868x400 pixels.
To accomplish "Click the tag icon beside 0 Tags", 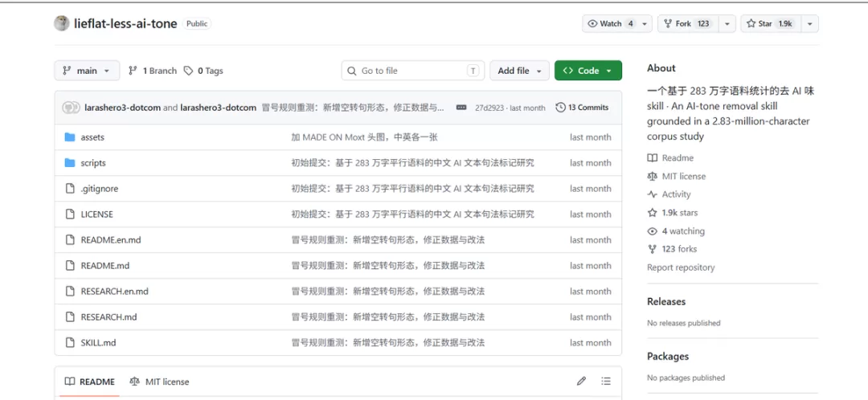I will (188, 71).
